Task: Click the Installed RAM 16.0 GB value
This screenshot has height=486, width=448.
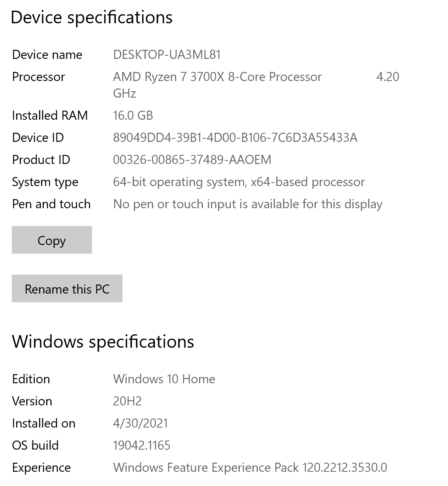Action: pyautogui.click(x=133, y=115)
